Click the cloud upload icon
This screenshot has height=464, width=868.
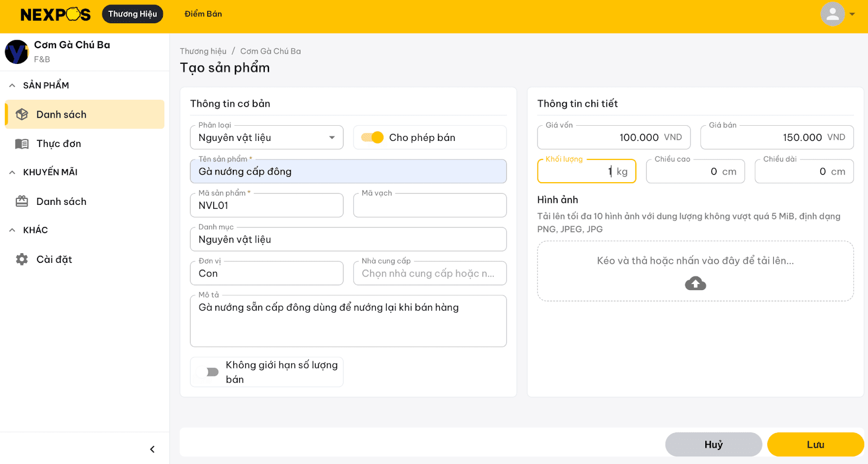[x=695, y=283]
